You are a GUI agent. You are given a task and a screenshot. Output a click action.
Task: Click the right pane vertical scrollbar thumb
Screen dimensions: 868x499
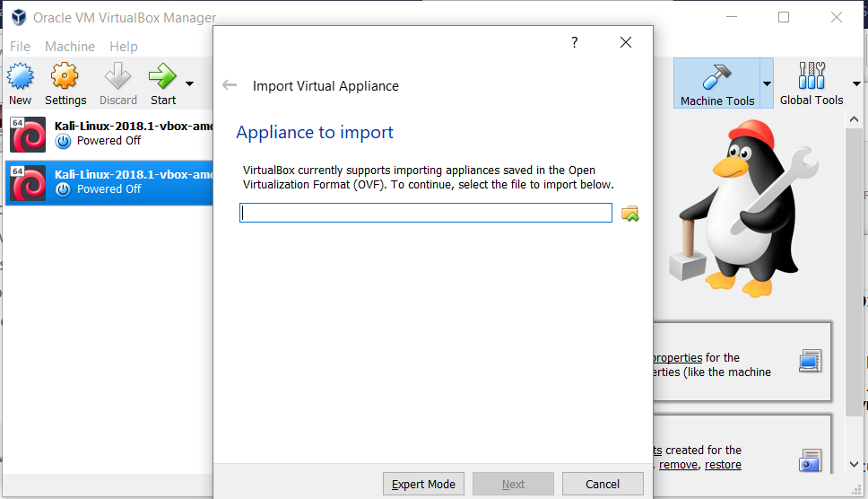click(x=854, y=271)
